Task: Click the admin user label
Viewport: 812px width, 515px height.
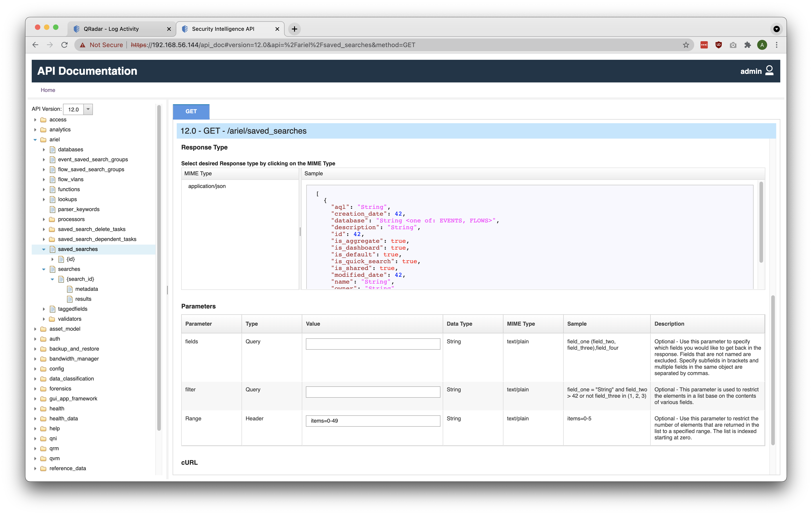Action: [751, 71]
